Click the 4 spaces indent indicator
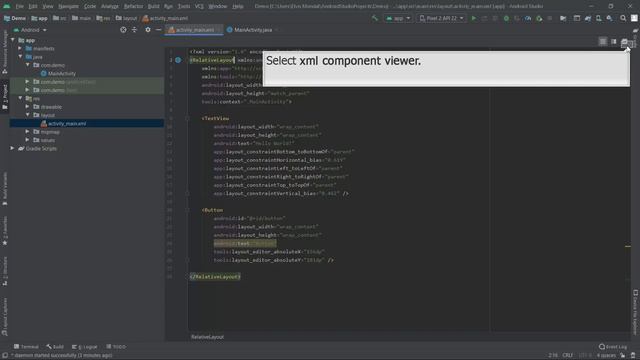 [x=606, y=356]
